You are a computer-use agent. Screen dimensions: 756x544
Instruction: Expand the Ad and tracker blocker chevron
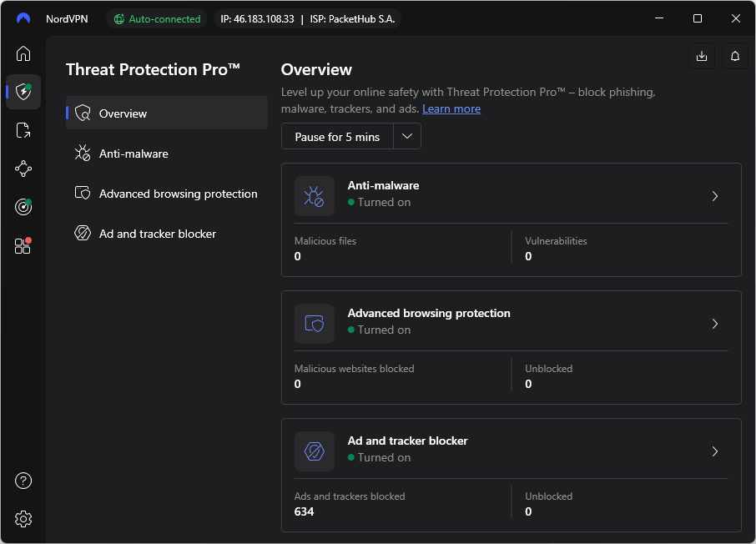pos(714,451)
